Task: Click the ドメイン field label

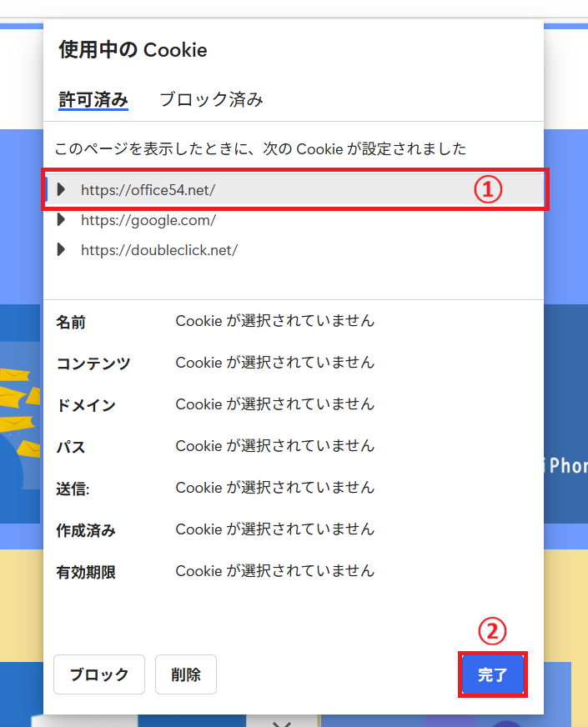Action: click(86, 405)
